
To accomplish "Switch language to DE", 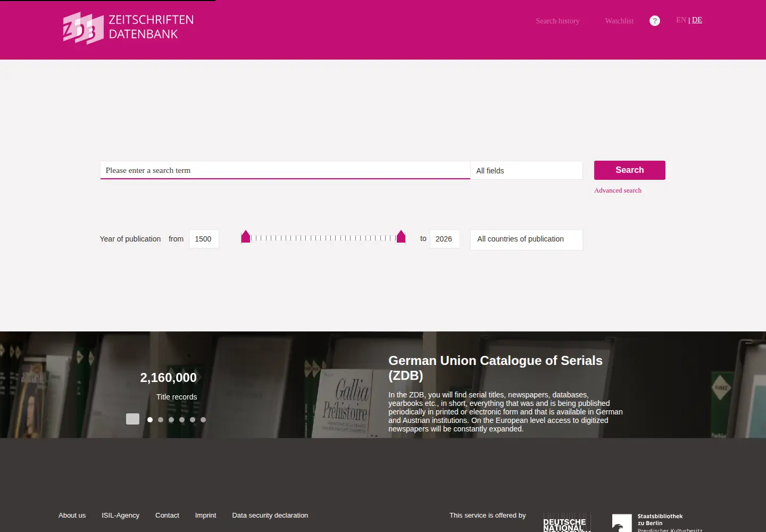I will pyautogui.click(x=697, y=20).
